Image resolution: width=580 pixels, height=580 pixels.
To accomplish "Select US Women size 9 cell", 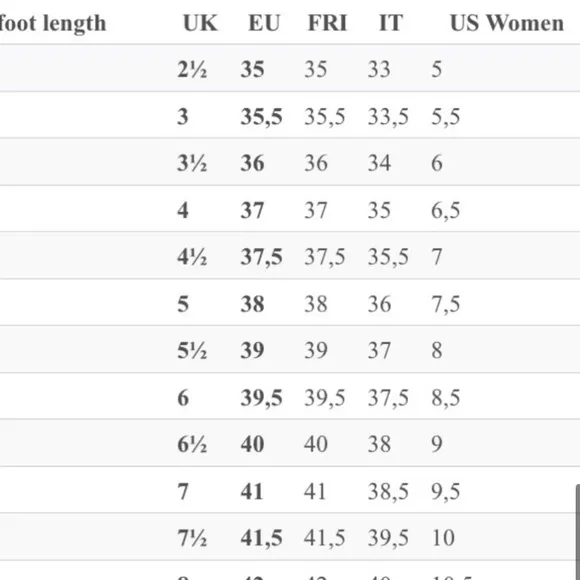I will click(437, 444).
